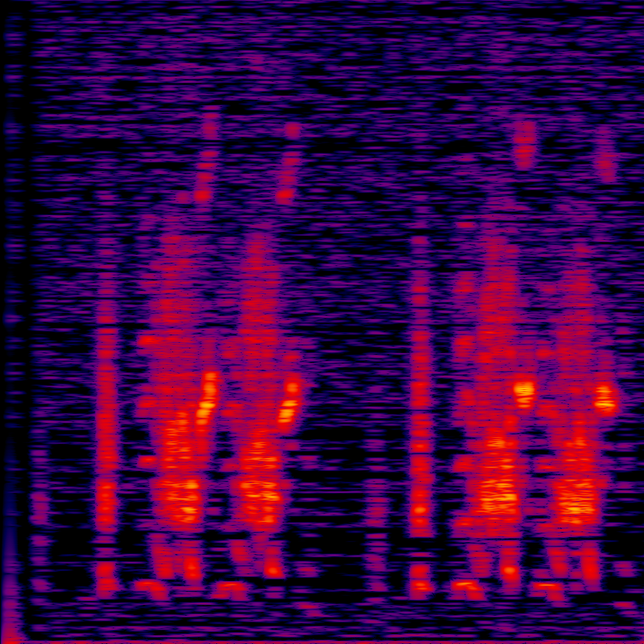Click the faint high-frequency blob above third burst
The height and width of the screenshot is (644, 644).
[x=525, y=145]
